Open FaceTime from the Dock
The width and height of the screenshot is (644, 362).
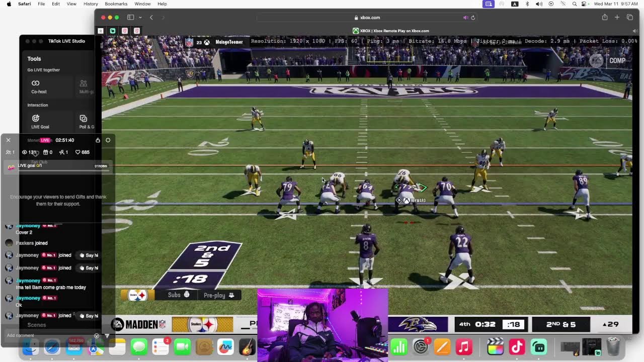(x=182, y=347)
